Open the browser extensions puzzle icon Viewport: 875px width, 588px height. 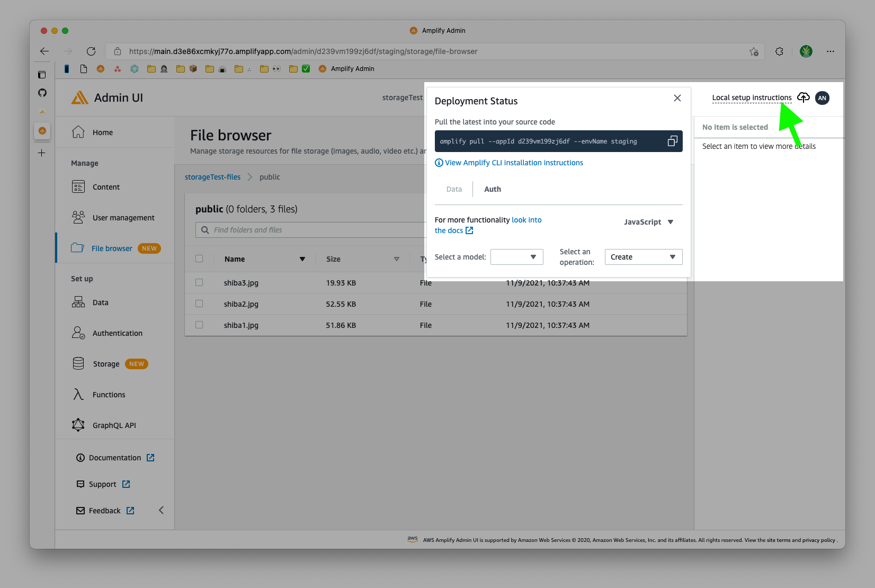click(779, 51)
